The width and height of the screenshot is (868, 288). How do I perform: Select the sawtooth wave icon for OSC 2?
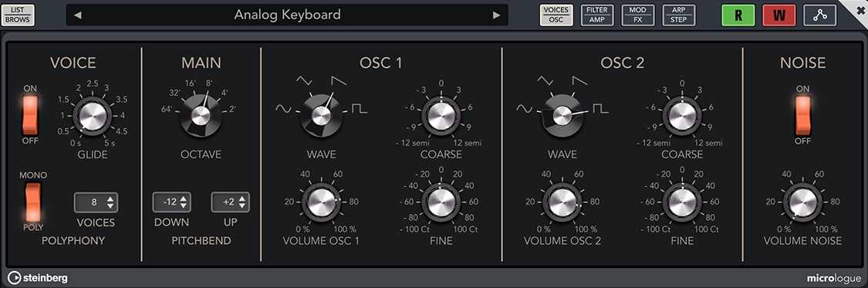click(580, 81)
